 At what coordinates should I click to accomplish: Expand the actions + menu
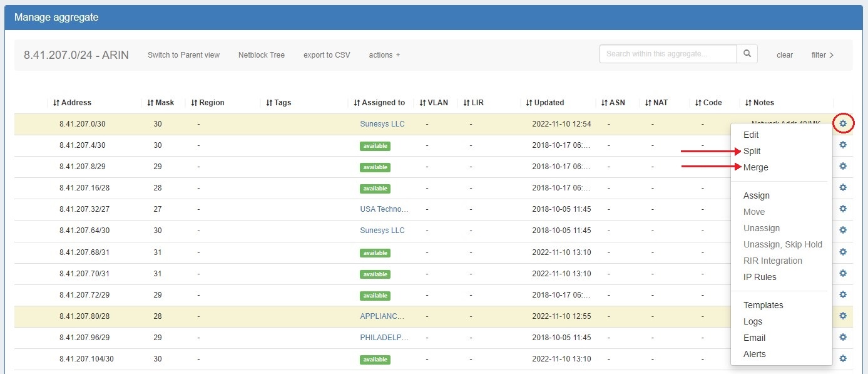pos(384,55)
